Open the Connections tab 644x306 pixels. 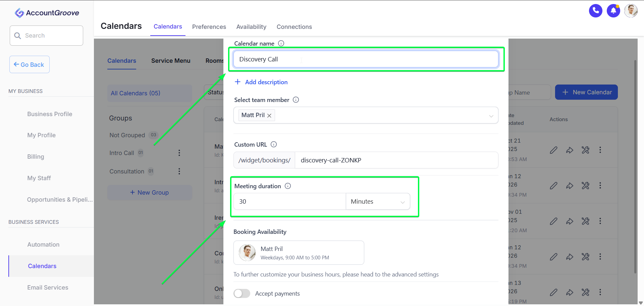pos(294,27)
